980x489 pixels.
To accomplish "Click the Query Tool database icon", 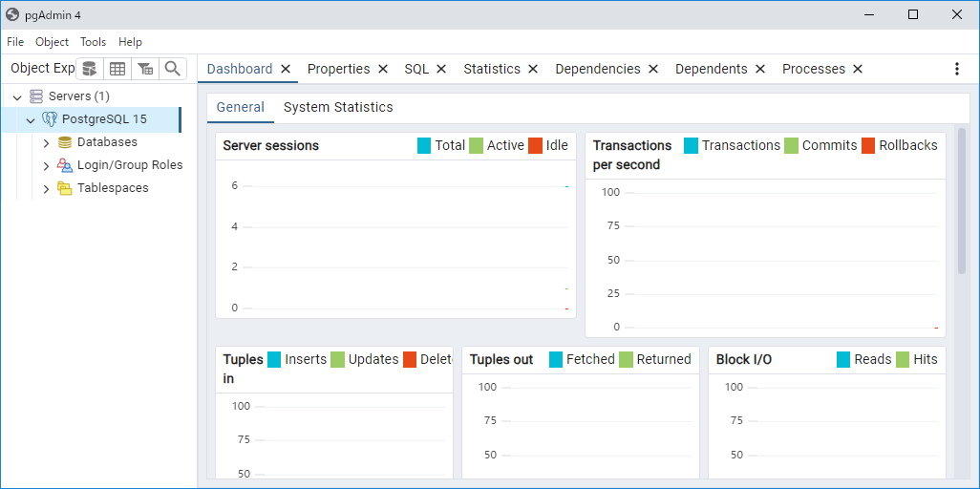I will point(89,69).
